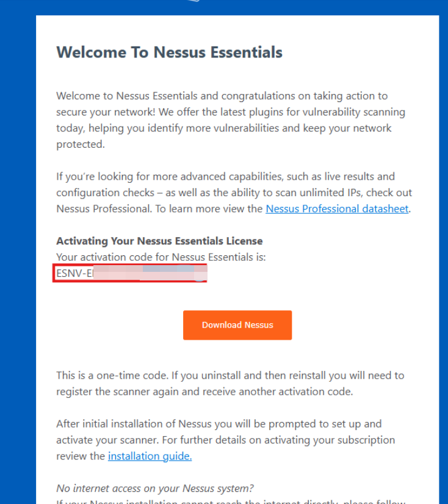Click the 'Your activation code for Nessus Essentials is' line
448x504 pixels.
click(x=161, y=257)
